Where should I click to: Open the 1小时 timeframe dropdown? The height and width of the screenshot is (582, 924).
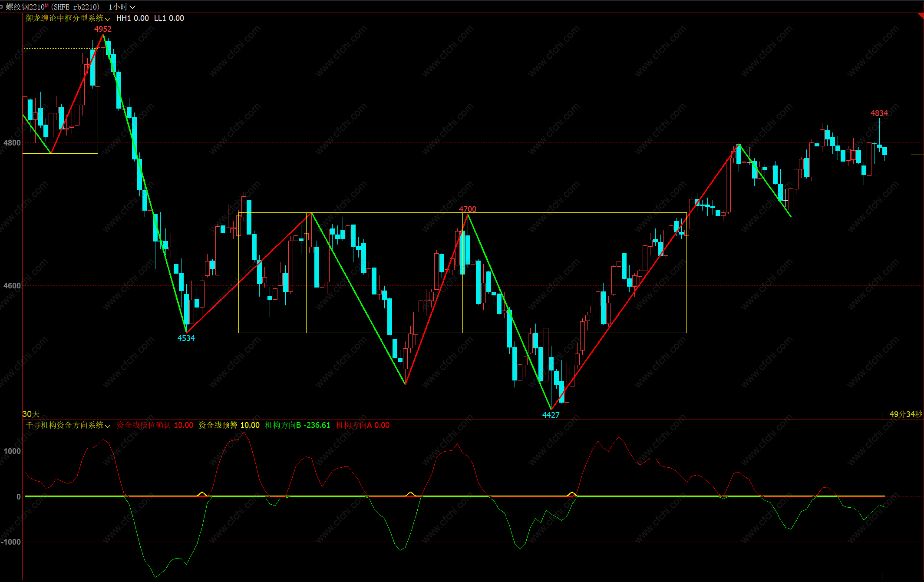(x=122, y=7)
